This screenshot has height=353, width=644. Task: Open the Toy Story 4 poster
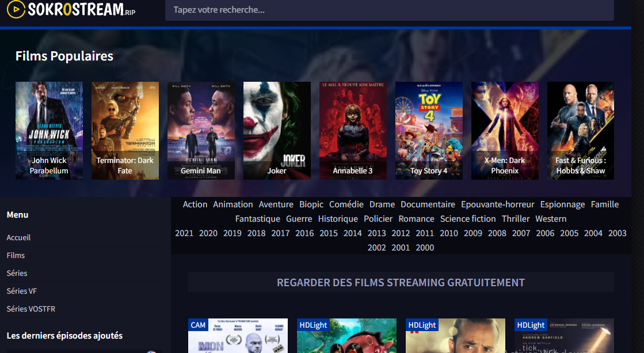[429, 130]
